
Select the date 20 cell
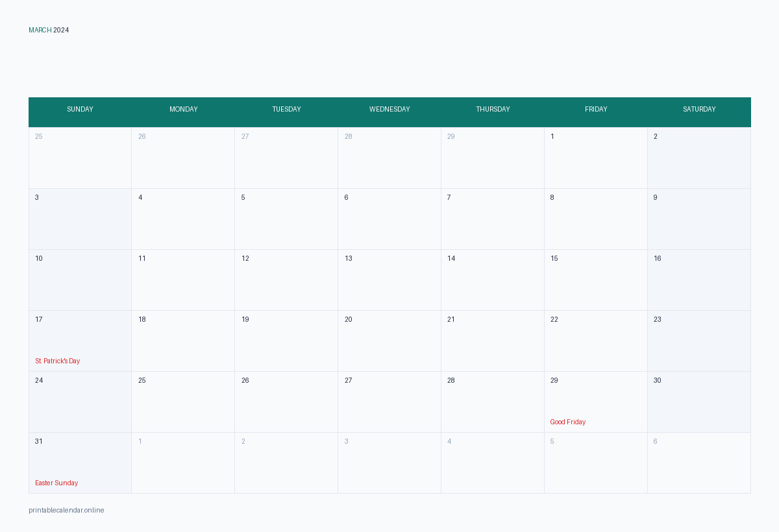coord(389,341)
